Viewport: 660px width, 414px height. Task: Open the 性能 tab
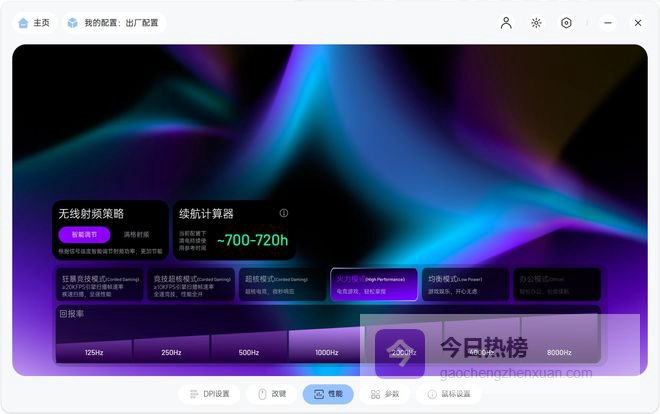(328, 394)
